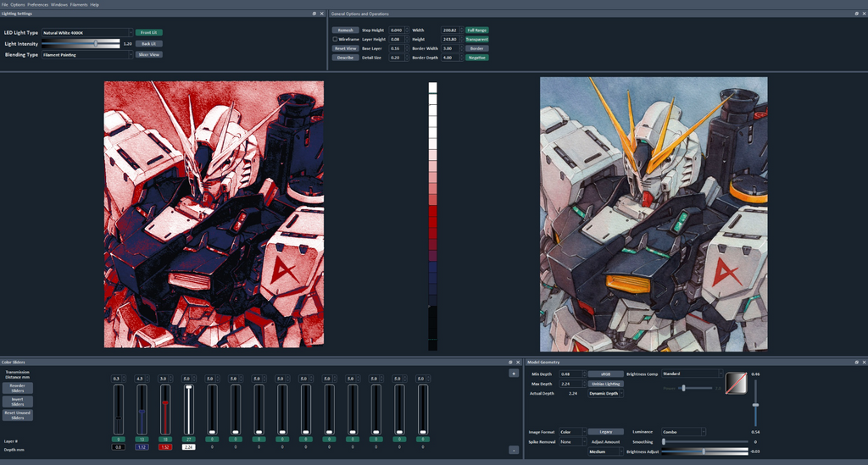The width and height of the screenshot is (868, 465).
Task: Open the Filaments menu
Action: click(79, 4)
